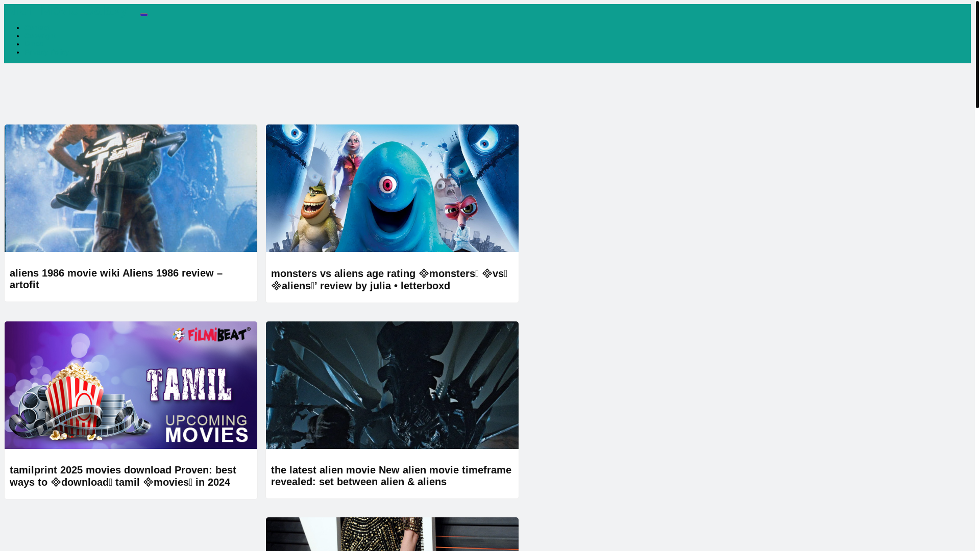Open the partly visible gold-beaded dress thumbnail

click(x=392, y=534)
